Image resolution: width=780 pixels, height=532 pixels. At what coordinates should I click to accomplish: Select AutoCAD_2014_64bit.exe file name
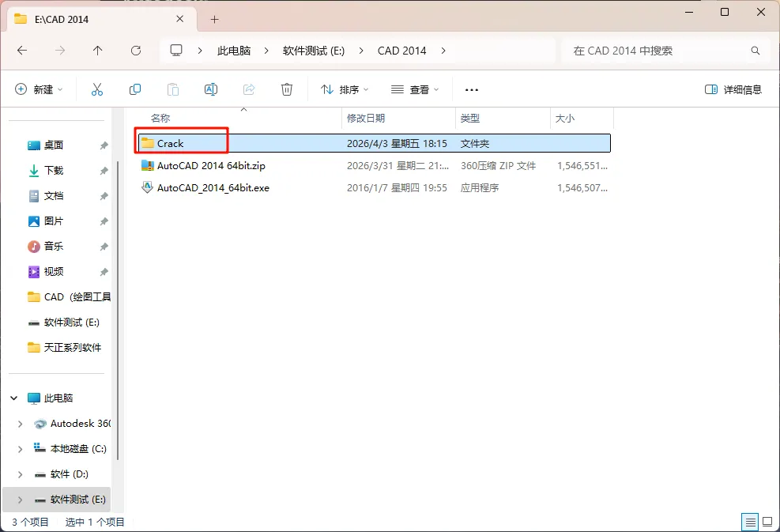[x=213, y=188]
